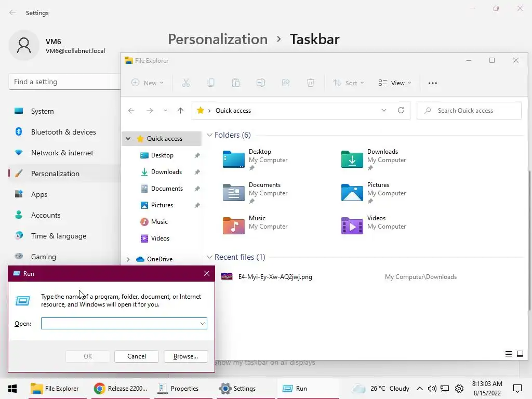The width and height of the screenshot is (532, 399).
Task: Open the New dropdown in File Explorer
Action: pyautogui.click(x=147, y=83)
